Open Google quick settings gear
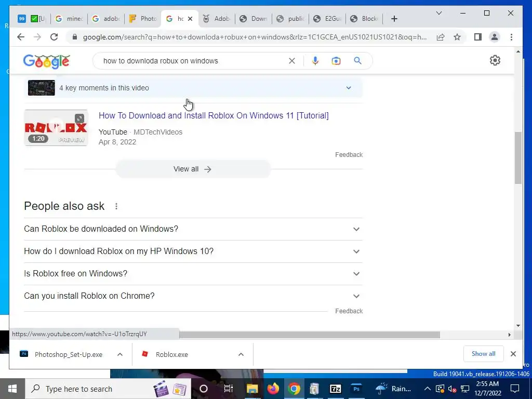This screenshot has width=532, height=399. pos(495,60)
